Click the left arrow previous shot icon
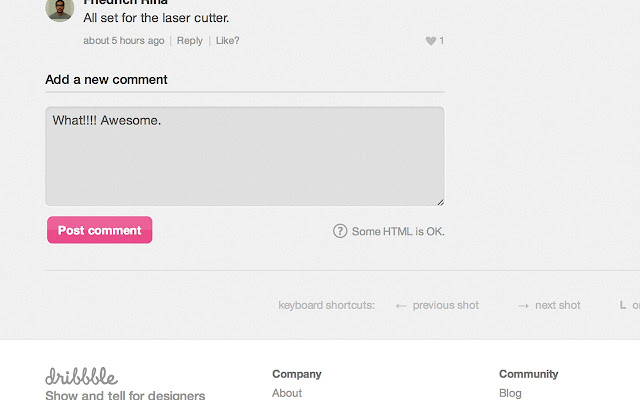Image resolution: width=640 pixels, height=400 pixels. pos(400,306)
